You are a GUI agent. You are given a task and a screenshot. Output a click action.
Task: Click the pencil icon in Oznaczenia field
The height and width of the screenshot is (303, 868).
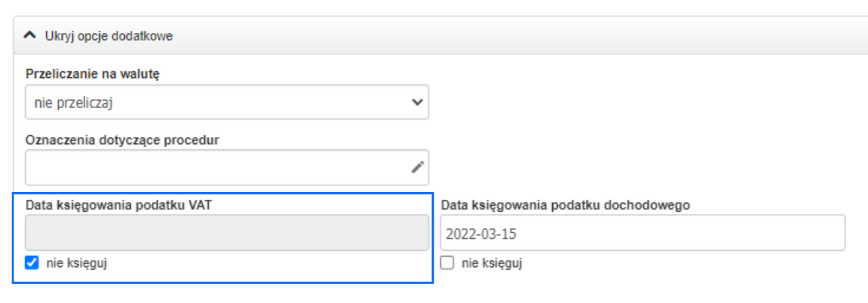click(417, 168)
